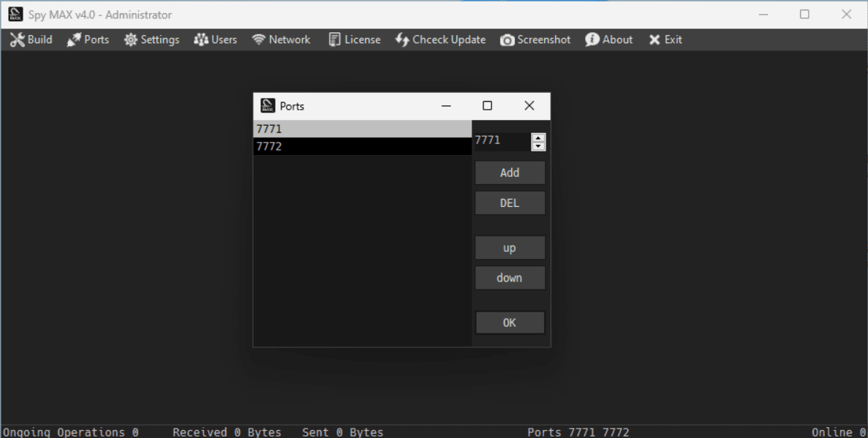
Task: Increase port value with stepper up arrow
Action: [538, 137]
